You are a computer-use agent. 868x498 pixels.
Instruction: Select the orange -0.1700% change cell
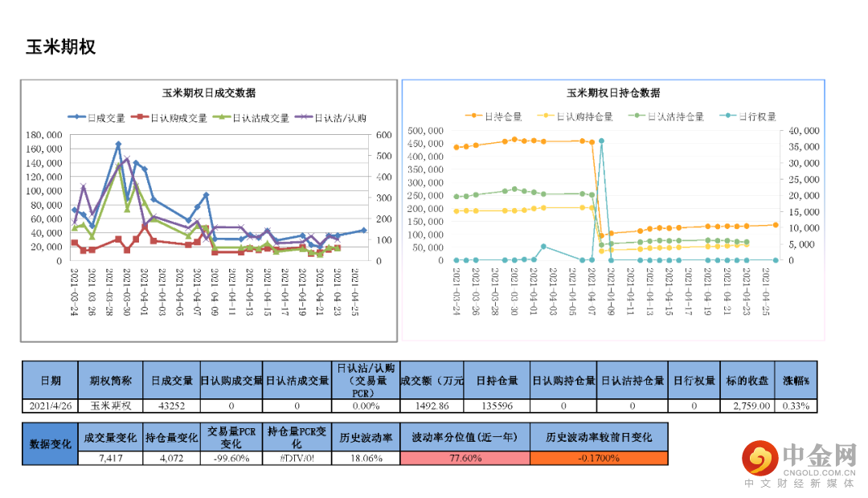pos(599,458)
